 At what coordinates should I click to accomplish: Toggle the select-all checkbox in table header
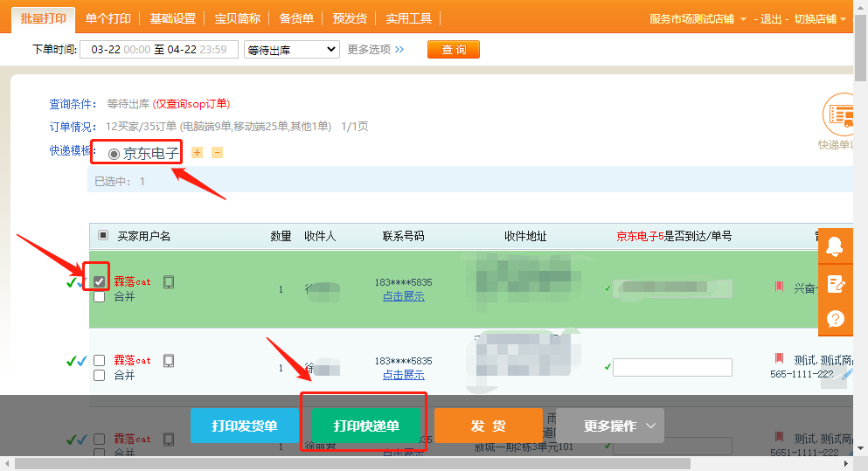click(x=103, y=235)
